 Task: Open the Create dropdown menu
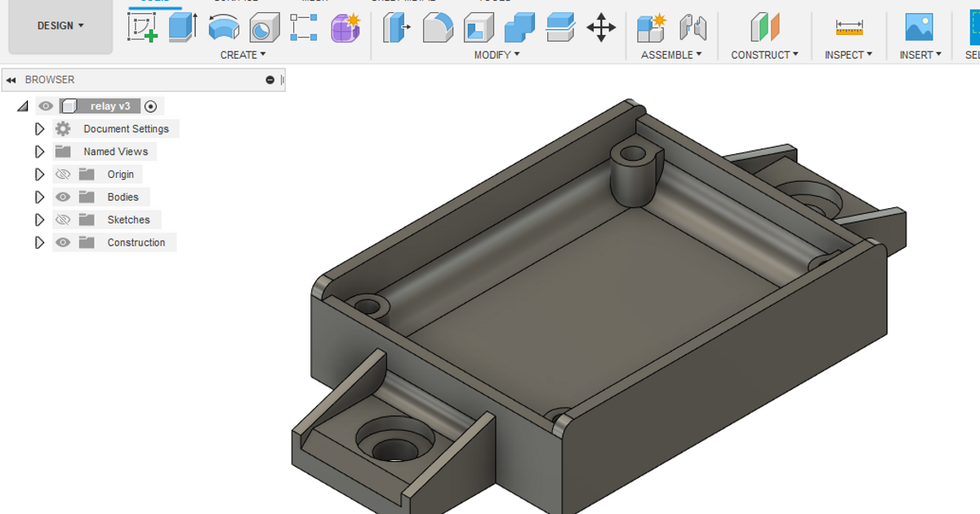click(x=243, y=55)
